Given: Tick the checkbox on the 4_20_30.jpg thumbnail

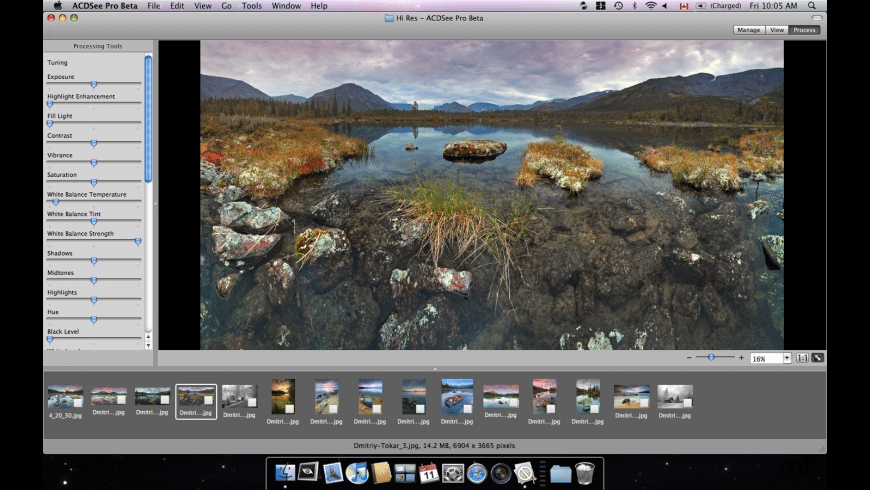Looking at the screenshot, I should point(78,403).
